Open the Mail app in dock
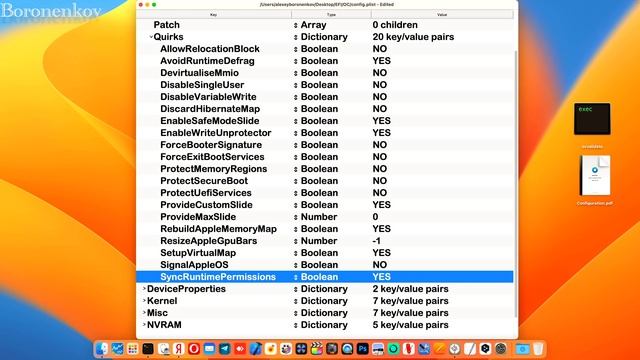 209,349
